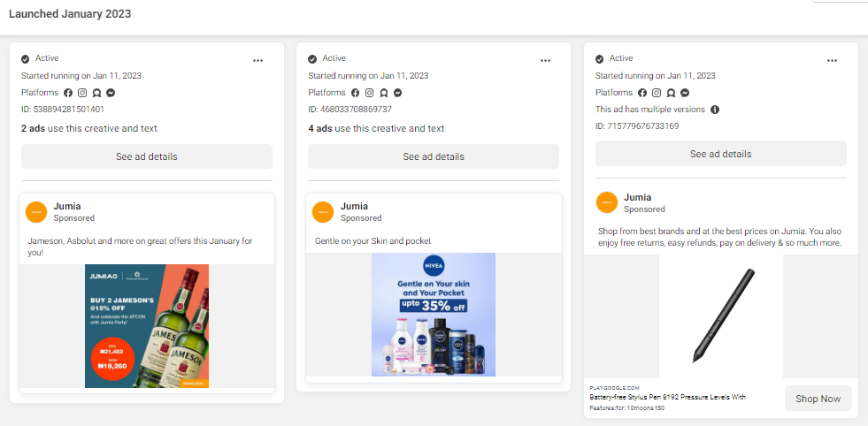Click 'Features:for: 10moons t50' text
868x426 pixels.
point(627,408)
